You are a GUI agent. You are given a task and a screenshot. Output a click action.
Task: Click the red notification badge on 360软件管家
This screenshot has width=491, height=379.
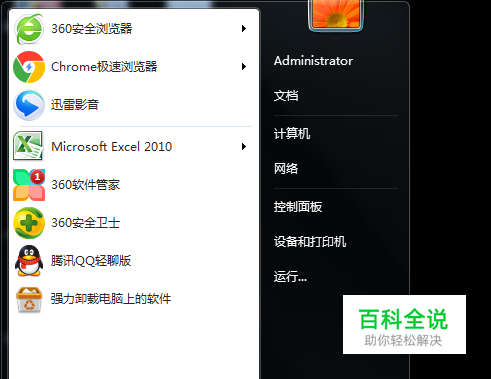click(37, 177)
